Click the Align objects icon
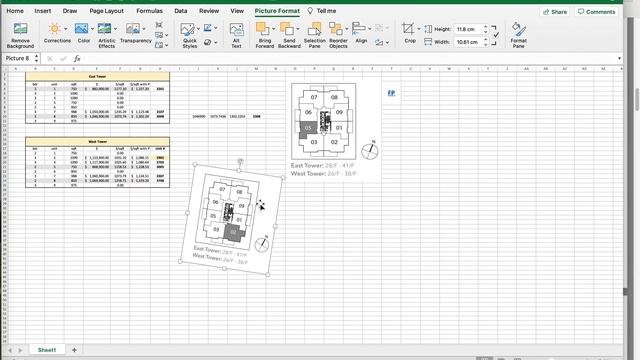This screenshot has height=360, width=640. tap(359, 29)
